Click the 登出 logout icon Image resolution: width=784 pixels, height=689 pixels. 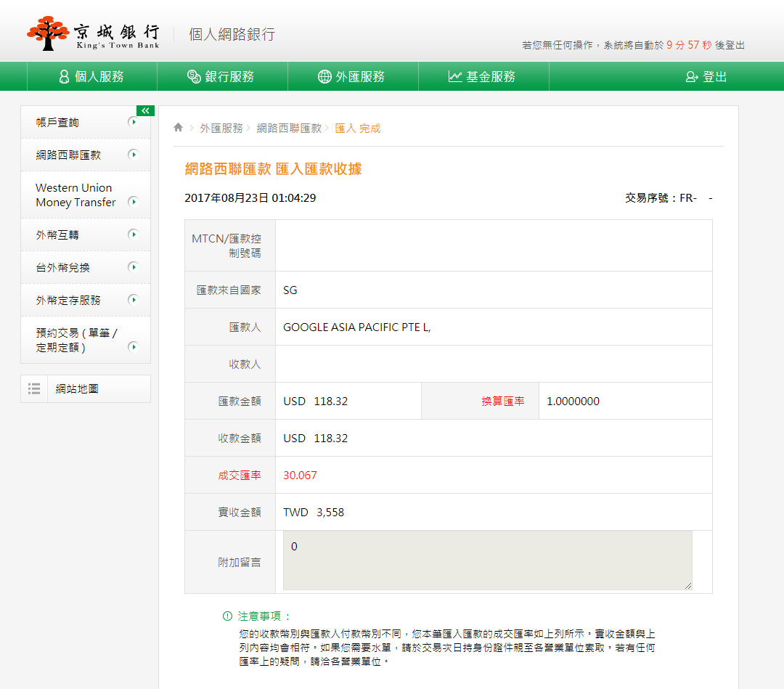(x=691, y=76)
